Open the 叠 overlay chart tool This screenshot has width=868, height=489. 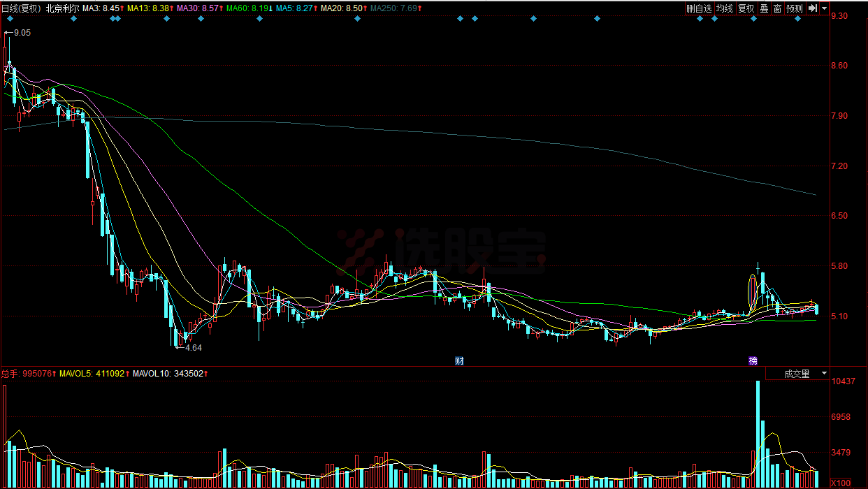click(764, 8)
